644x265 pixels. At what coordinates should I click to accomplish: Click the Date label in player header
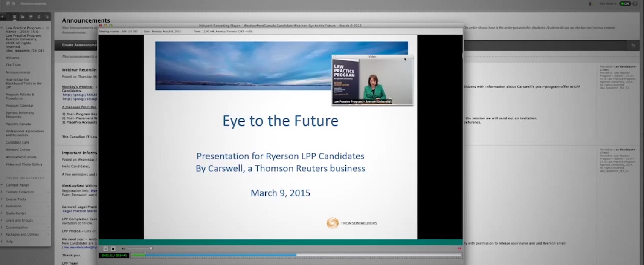pyautogui.click(x=162, y=32)
